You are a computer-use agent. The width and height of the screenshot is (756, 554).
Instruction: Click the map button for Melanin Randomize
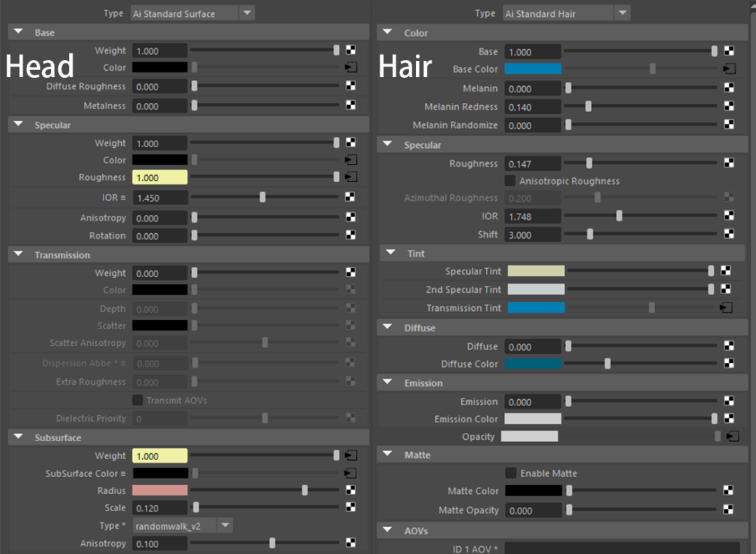pos(729,124)
